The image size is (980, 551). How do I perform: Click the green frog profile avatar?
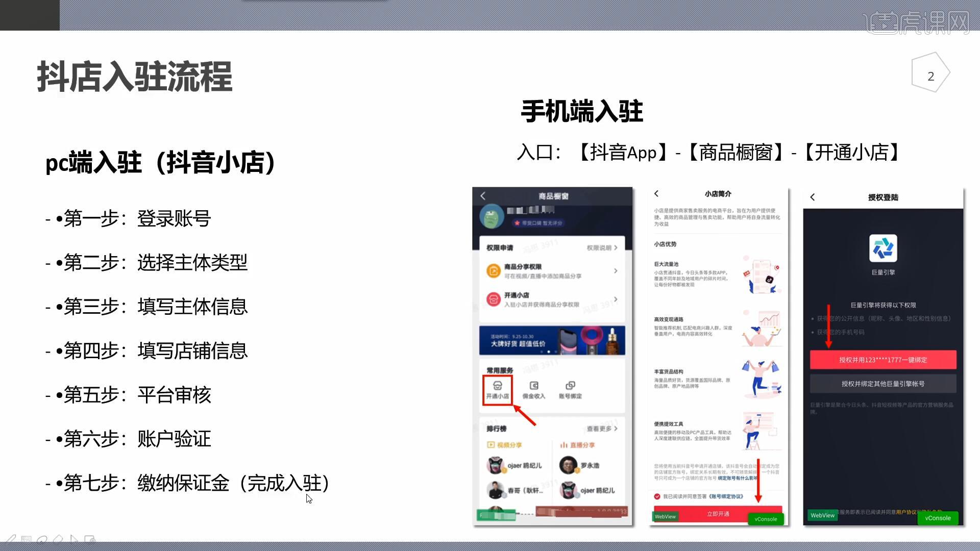click(492, 217)
